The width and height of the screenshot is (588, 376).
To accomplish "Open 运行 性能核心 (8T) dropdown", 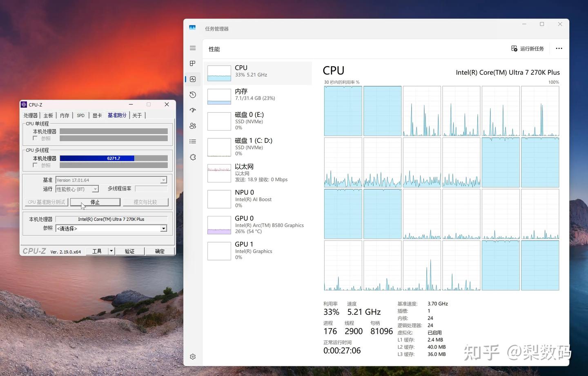I will (77, 189).
